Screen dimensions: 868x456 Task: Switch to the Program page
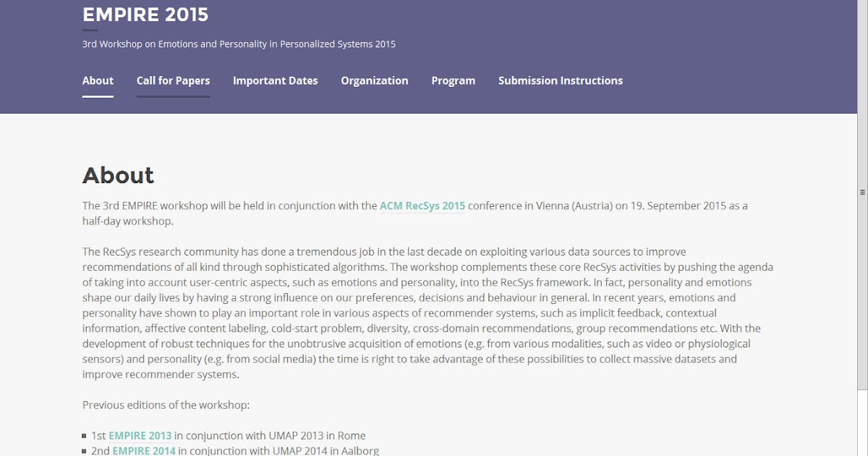click(x=453, y=80)
